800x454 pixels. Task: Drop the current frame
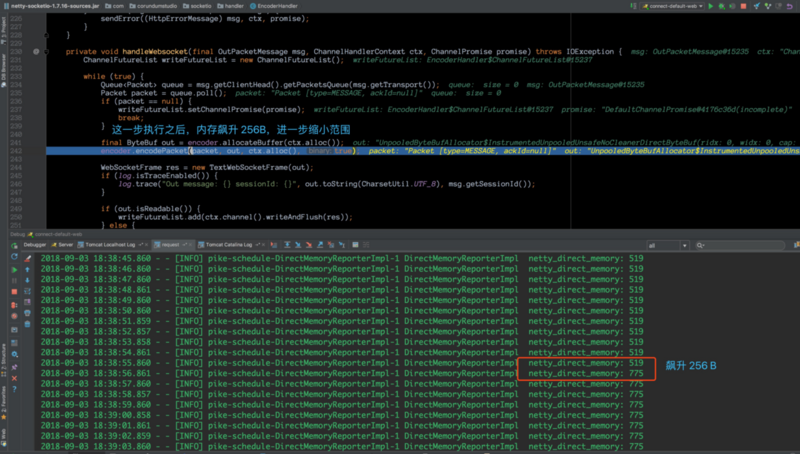point(331,245)
